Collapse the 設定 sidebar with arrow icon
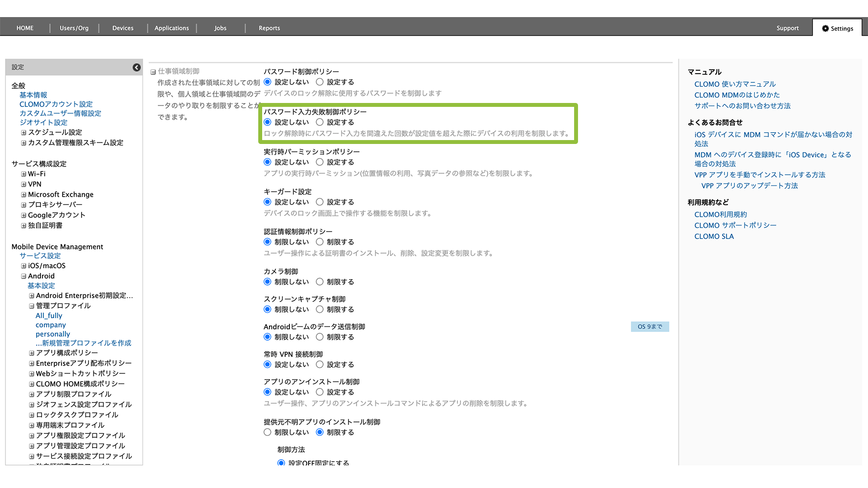 (137, 67)
